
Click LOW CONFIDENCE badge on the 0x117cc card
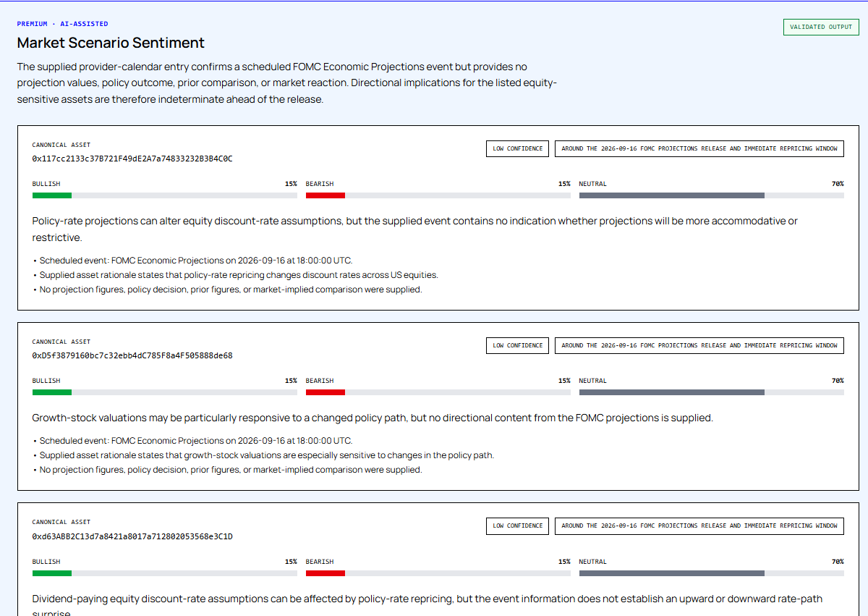tap(518, 148)
